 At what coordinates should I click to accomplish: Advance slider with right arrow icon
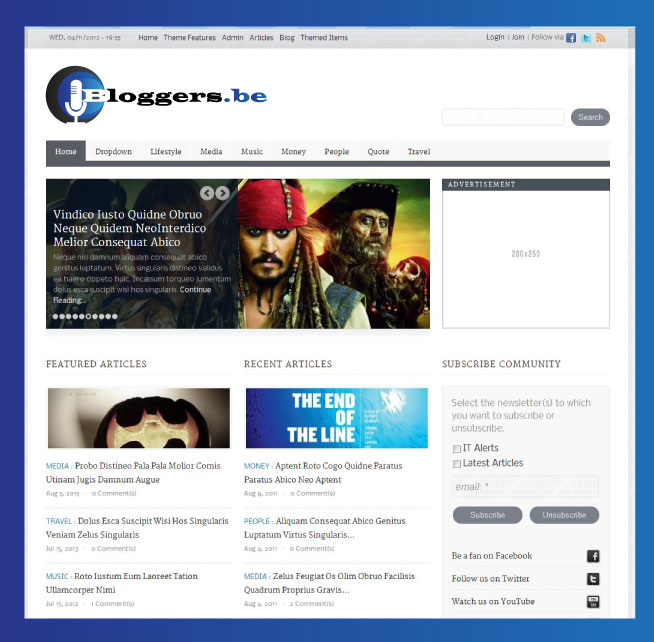click(222, 193)
